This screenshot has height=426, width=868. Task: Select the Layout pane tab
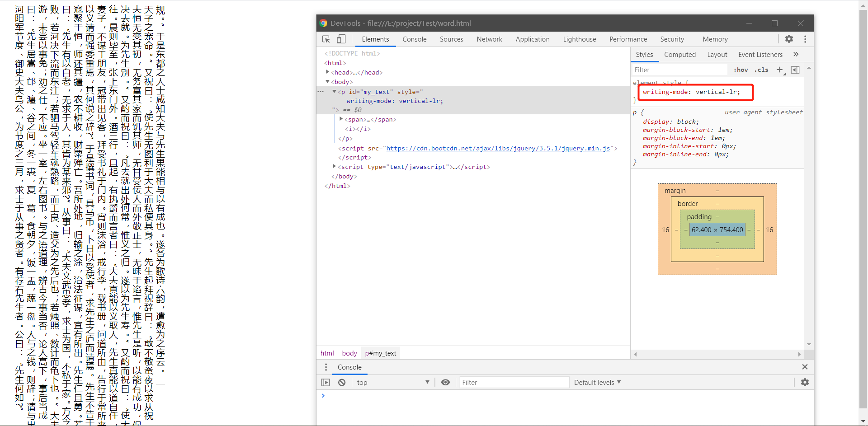pos(717,55)
